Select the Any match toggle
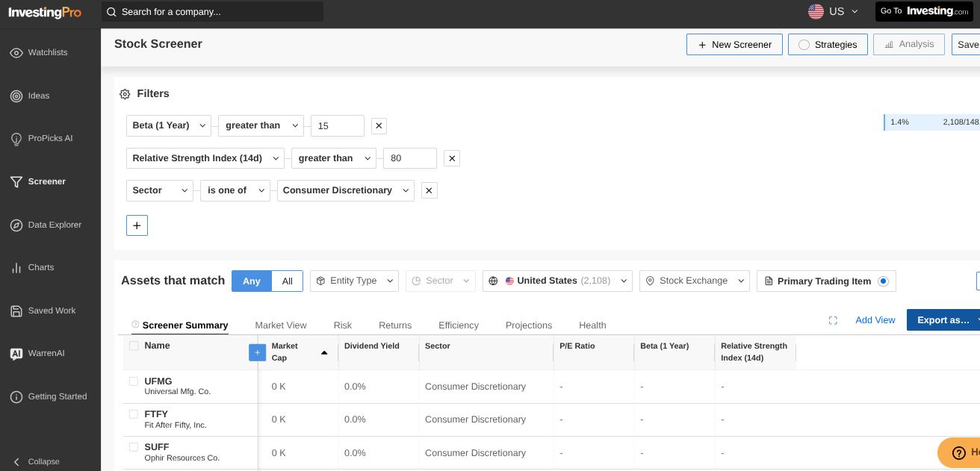 coord(252,281)
